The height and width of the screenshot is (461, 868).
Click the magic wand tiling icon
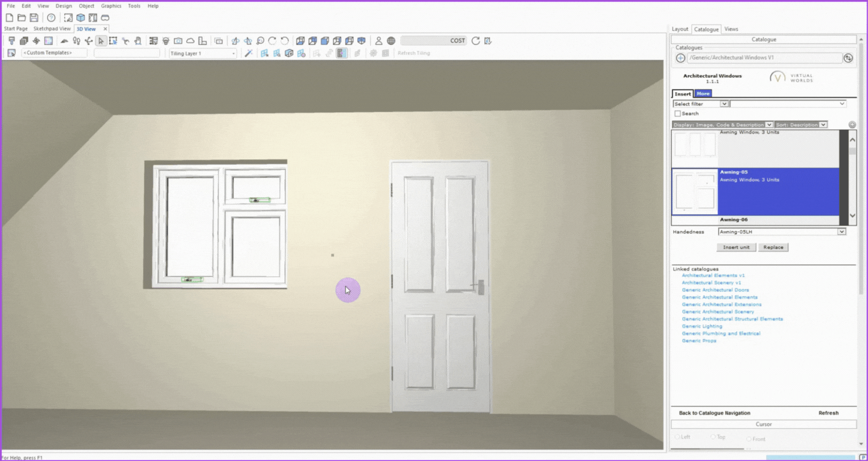tap(249, 53)
